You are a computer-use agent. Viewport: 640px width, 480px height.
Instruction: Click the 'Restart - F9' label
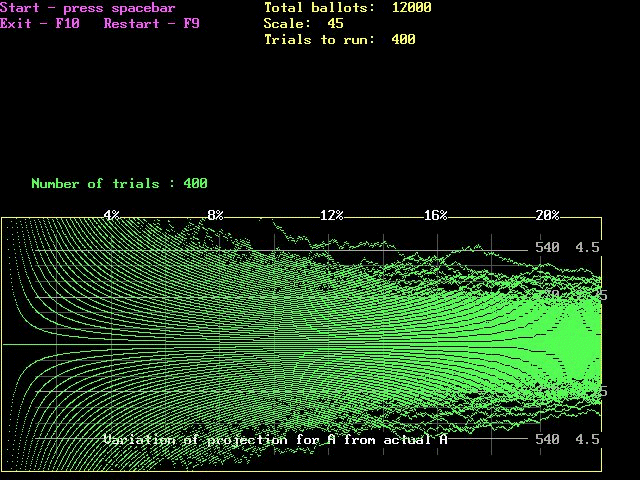152,24
